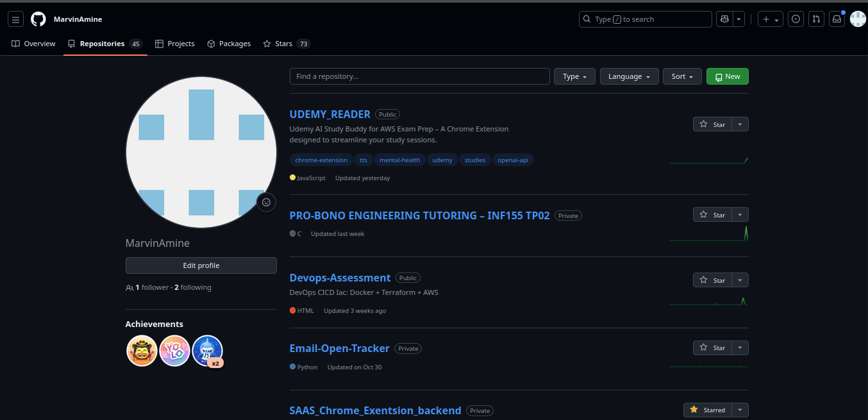The height and width of the screenshot is (420, 868).
Task: Click the GitHub octocat logo
Action: 38,19
